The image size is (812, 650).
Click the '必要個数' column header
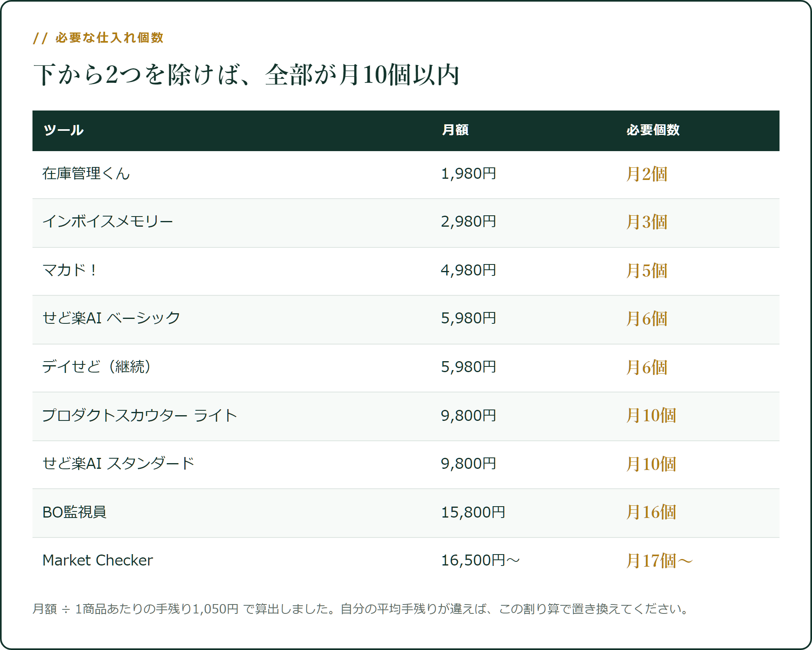click(x=653, y=130)
